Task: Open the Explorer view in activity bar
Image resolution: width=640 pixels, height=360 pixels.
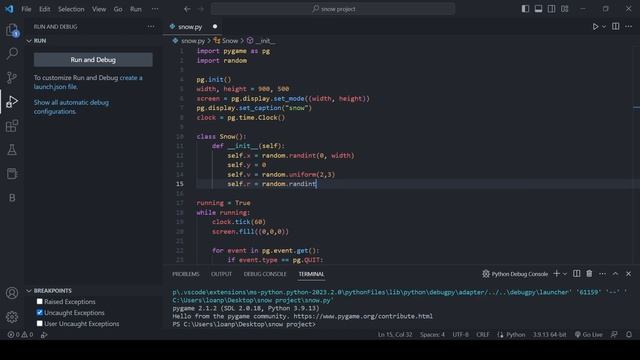Action: [12, 30]
